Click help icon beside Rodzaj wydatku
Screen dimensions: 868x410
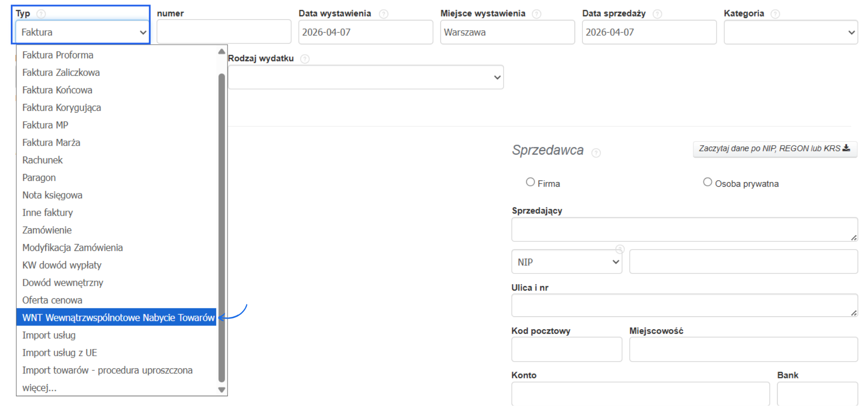click(x=305, y=59)
